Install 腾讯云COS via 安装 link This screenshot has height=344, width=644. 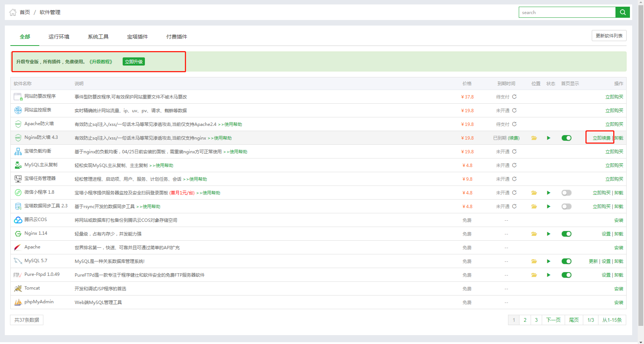tap(619, 220)
